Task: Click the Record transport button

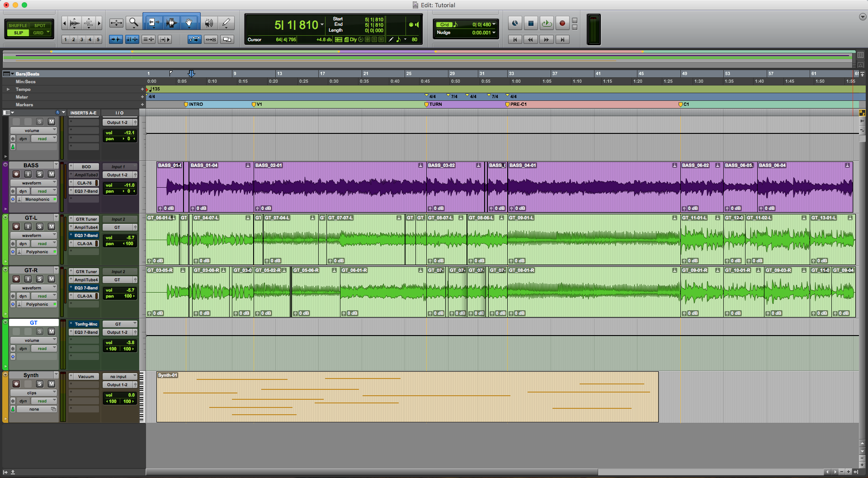Action: (x=562, y=23)
